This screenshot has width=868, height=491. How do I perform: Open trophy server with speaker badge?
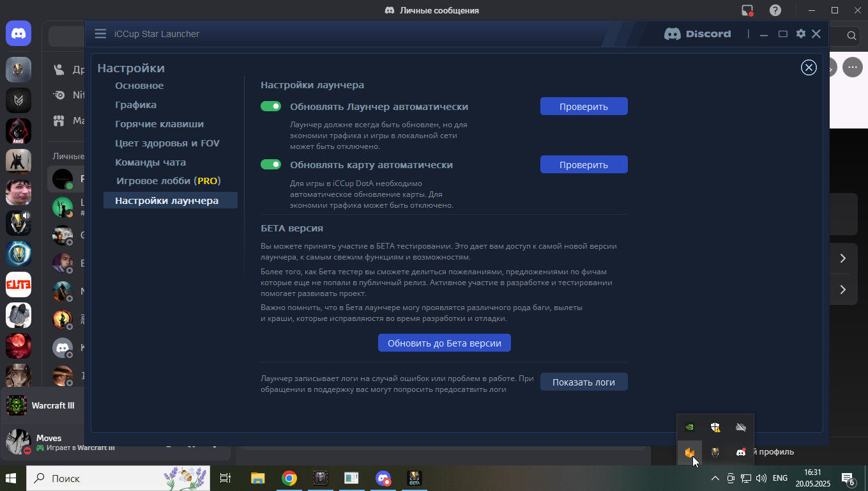click(x=19, y=222)
